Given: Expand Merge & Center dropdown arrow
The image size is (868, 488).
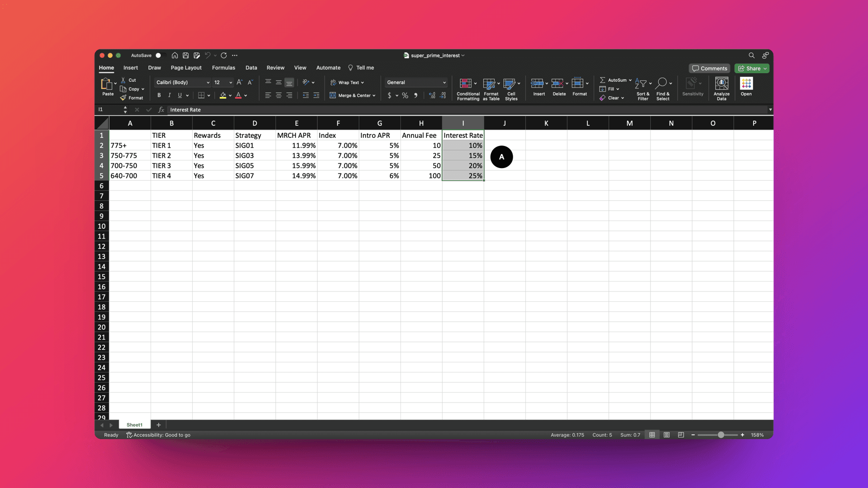Looking at the screenshot, I should (x=374, y=96).
